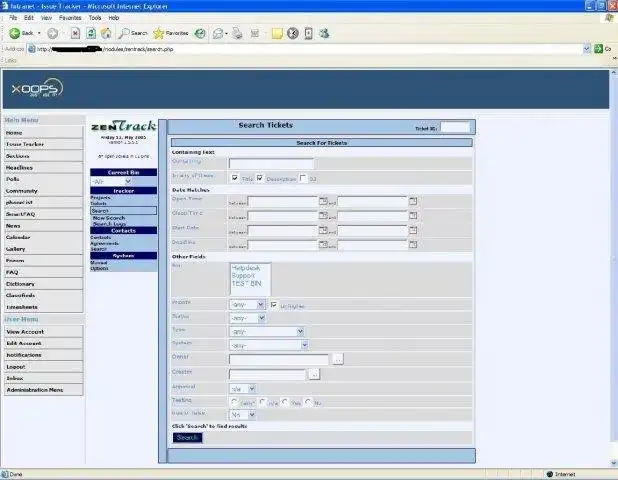The width and height of the screenshot is (618, 480).
Task: Open the Priority -any- dropdown
Action: coord(247,305)
